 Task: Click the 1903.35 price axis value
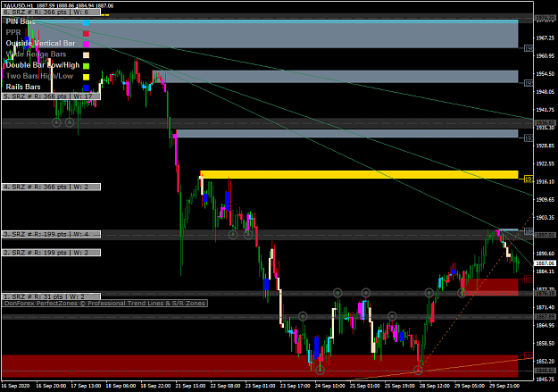pyautogui.click(x=545, y=218)
